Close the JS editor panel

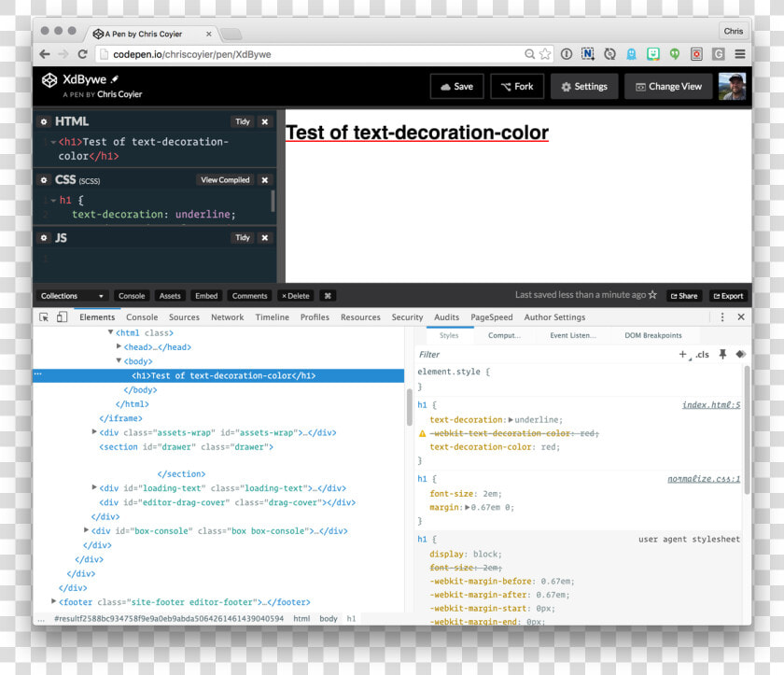click(265, 238)
